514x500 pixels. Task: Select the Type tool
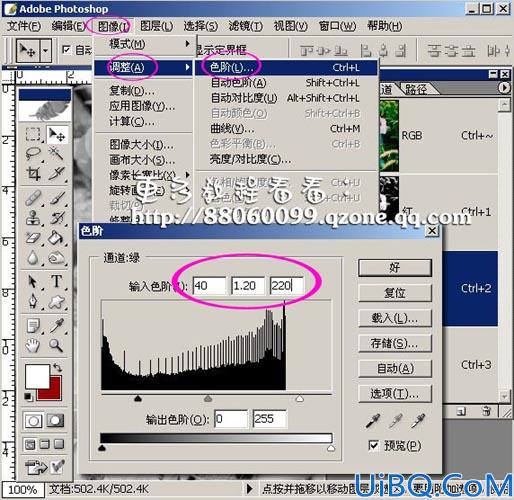56,282
